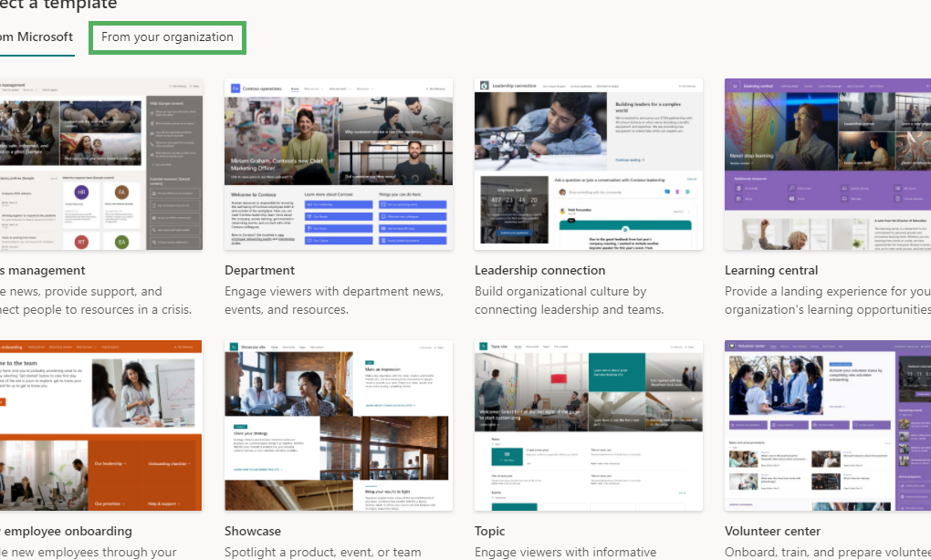Open the From your organization tab

(167, 37)
